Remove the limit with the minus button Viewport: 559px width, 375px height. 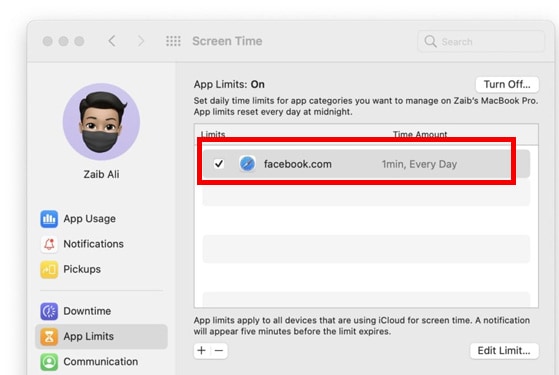219,351
